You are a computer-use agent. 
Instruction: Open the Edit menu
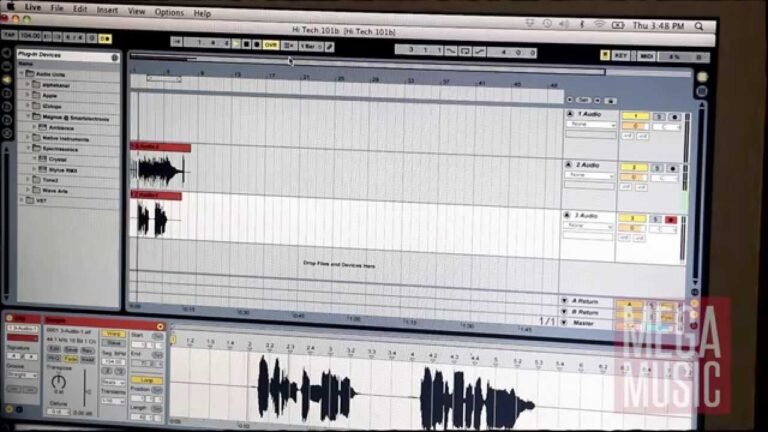pos(80,9)
